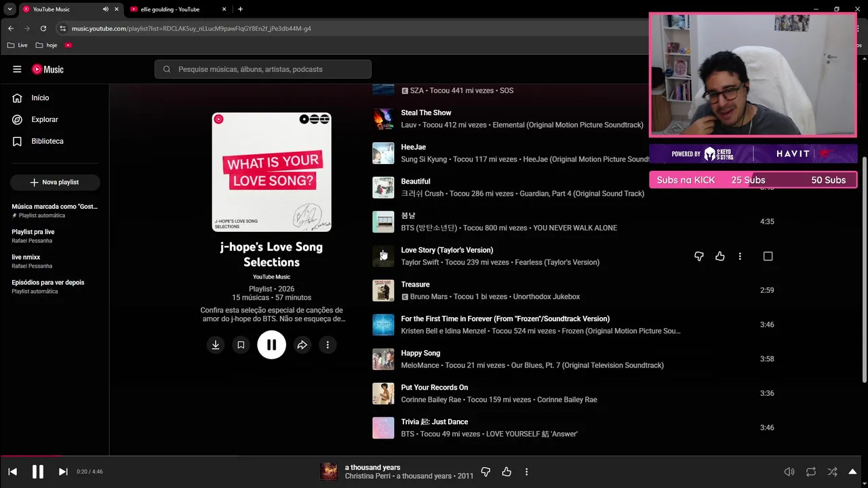Open the playlist more-options menu
The height and width of the screenshot is (488, 868).
click(328, 345)
